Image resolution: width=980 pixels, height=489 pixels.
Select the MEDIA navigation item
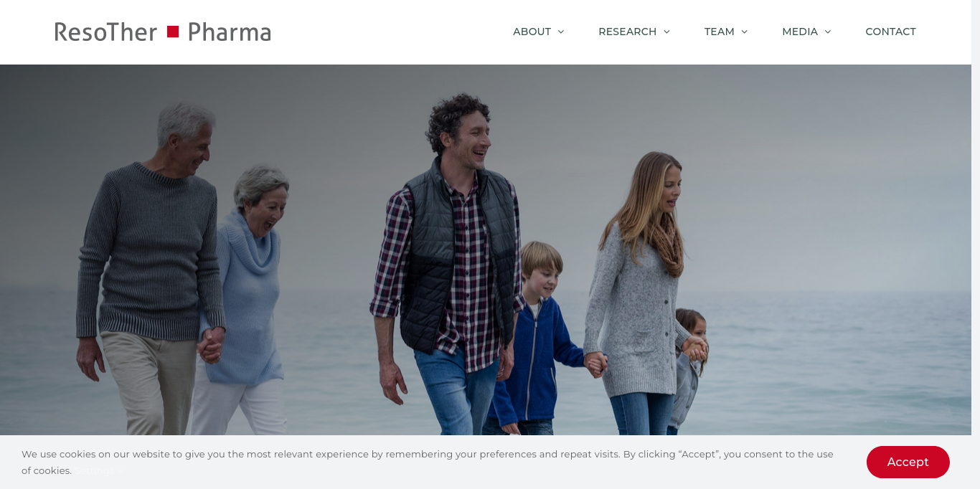click(800, 32)
